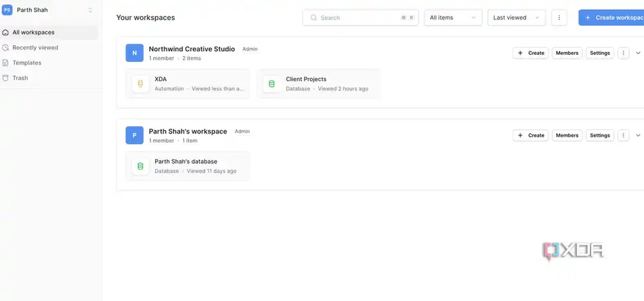Click the Client Projects database icon
The height and width of the screenshot is (301, 644).
272,84
